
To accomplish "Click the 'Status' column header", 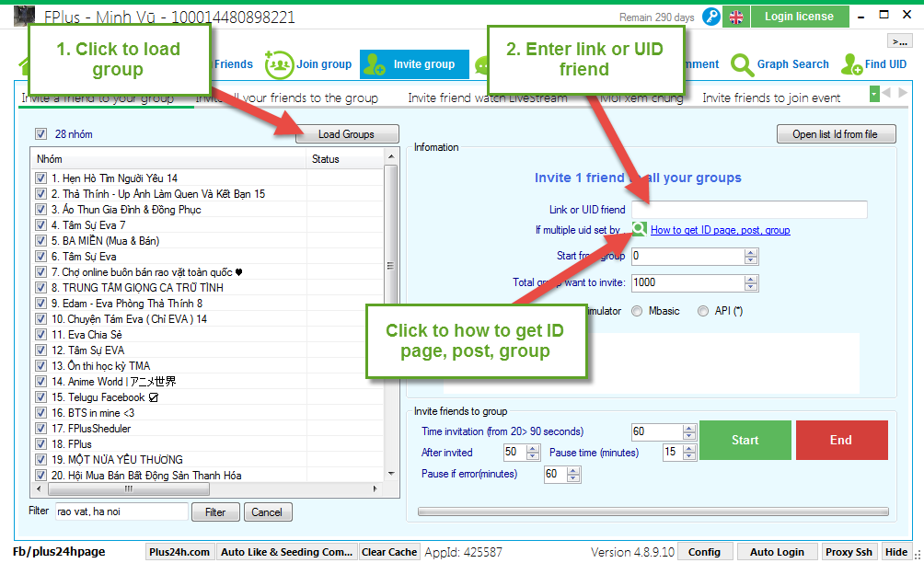I will pyautogui.click(x=345, y=159).
